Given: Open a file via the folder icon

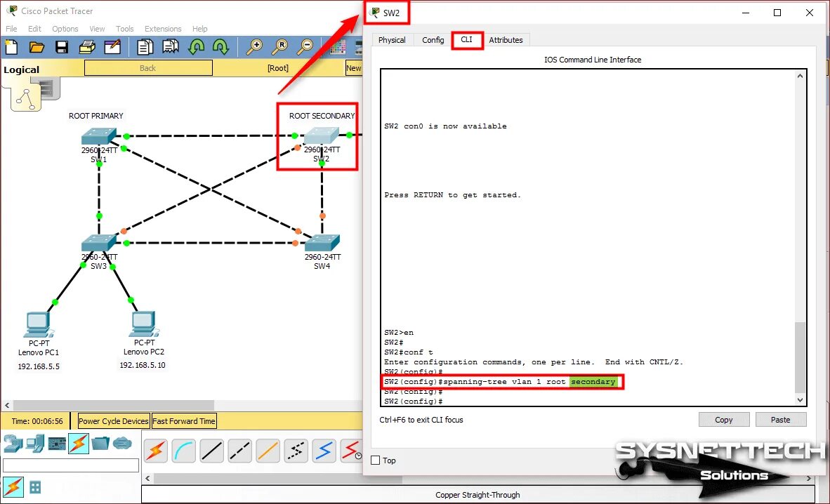Looking at the screenshot, I should pyautogui.click(x=37, y=48).
